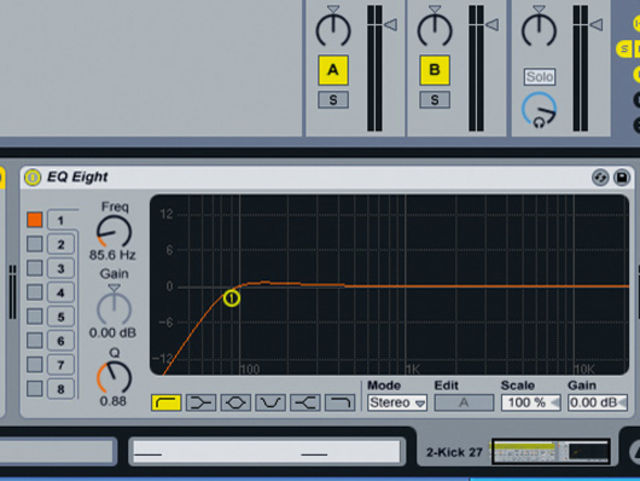This screenshot has height=481, width=640.
Task: Click the 85.6 Hz frequency value
Action: 113,255
